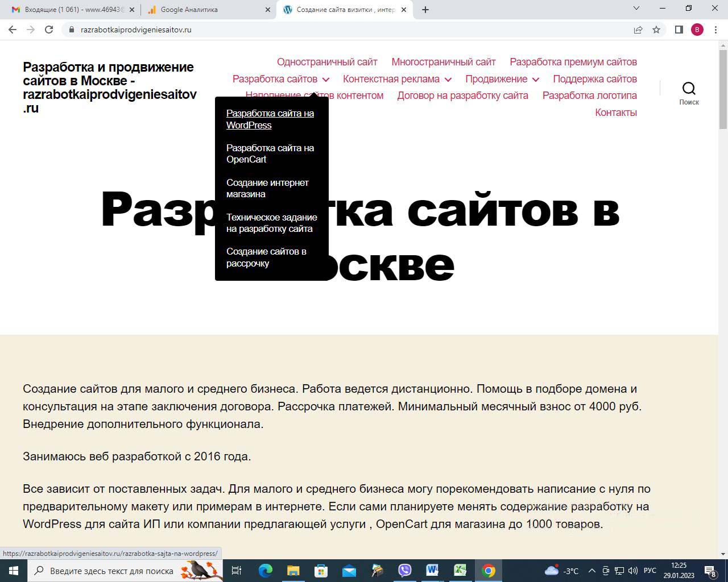Collapse the Разработка сайтов dropdown chevron

pos(325,80)
